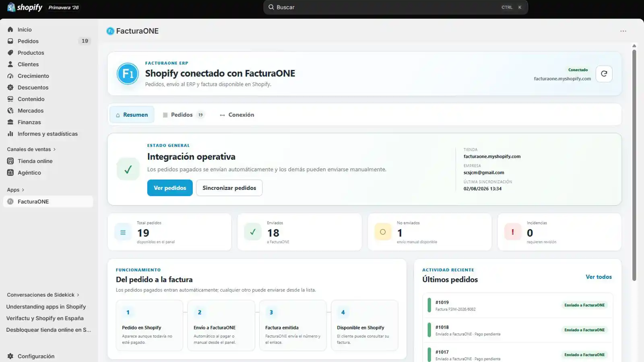This screenshot has height=362, width=644.
Task: Click the Finanzas bank icon
Action: coord(10,122)
